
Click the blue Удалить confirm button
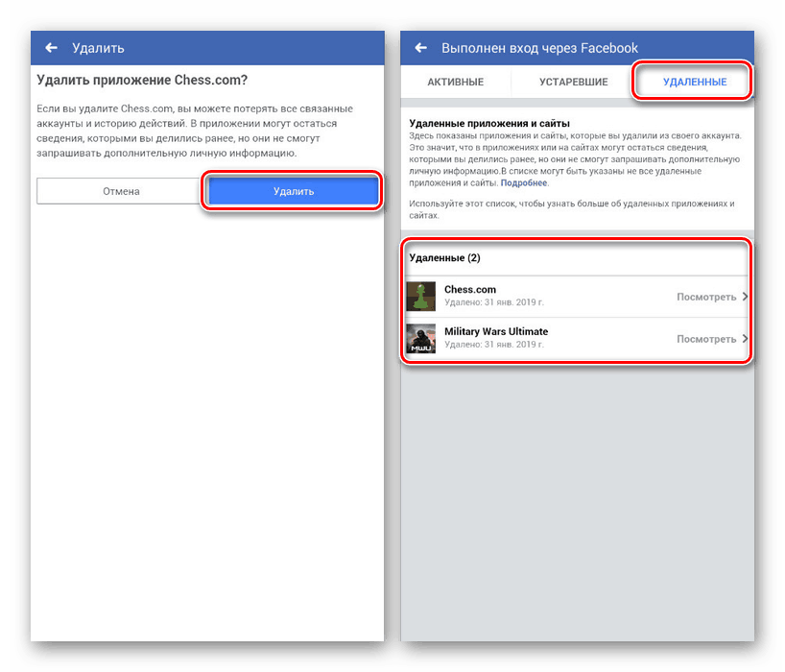(x=294, y=191)
